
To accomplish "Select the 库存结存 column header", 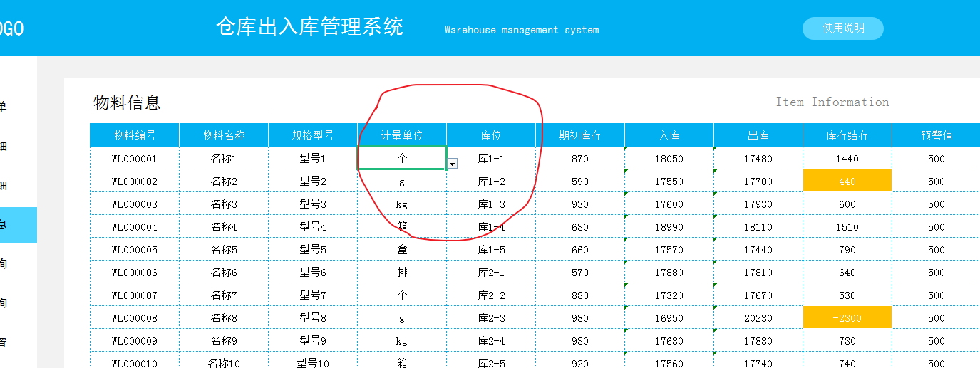I will (847, 135).
